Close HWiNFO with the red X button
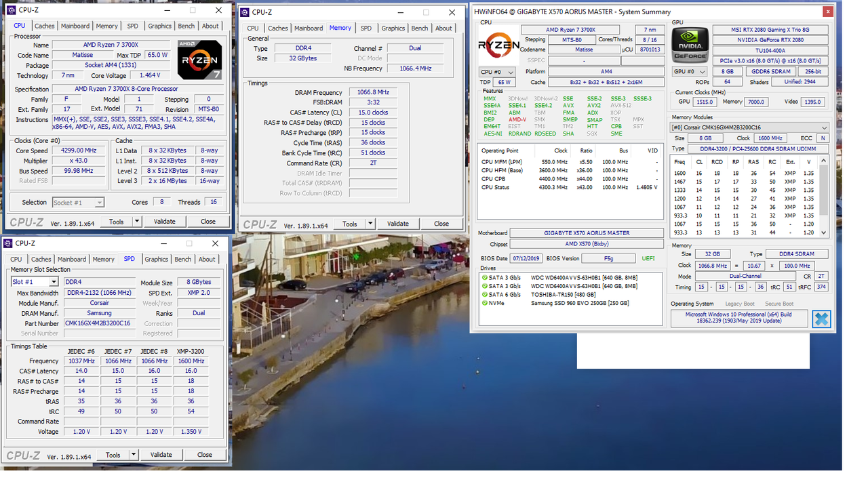This screenshot has height=488, width=868. [x=827, y=12]
